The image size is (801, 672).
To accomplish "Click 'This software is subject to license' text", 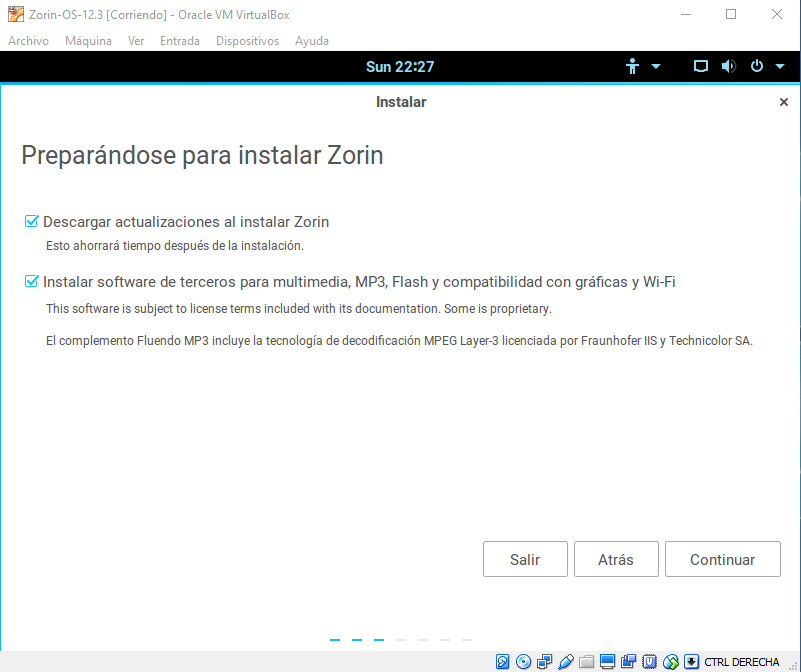I will pos(299,309).
